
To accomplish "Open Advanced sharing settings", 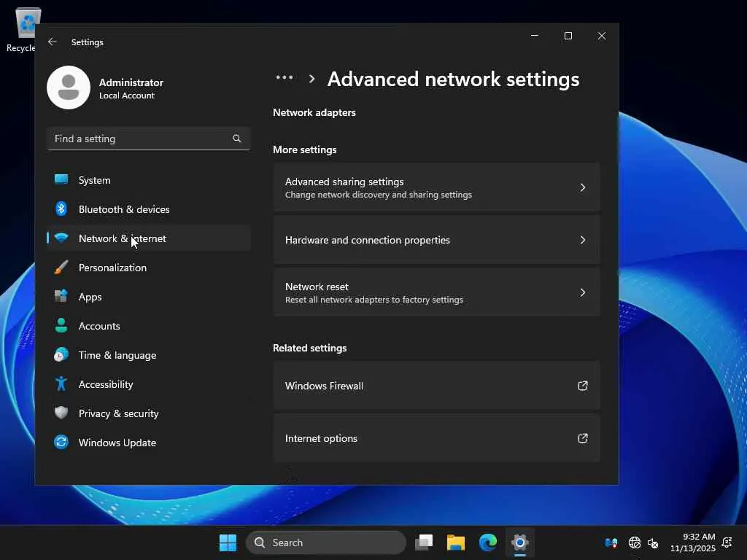I will 436,187.
